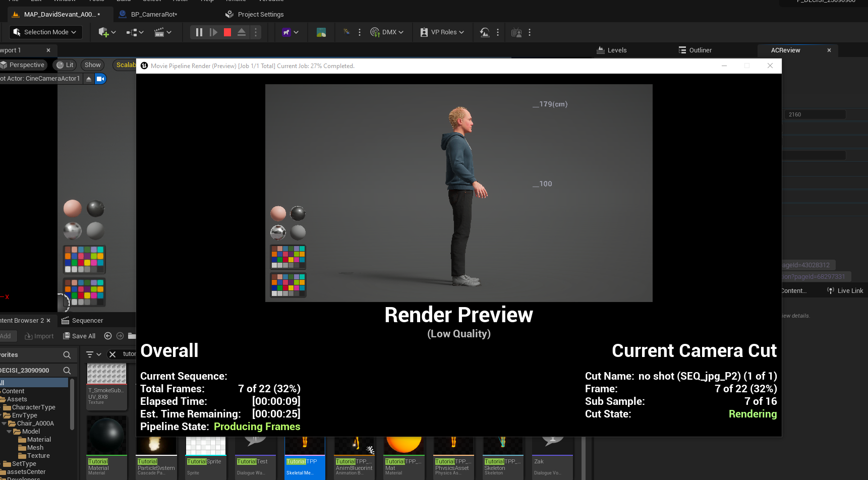
Task: Click the chrome sphere in editor viewport
Action: [73, 230]
